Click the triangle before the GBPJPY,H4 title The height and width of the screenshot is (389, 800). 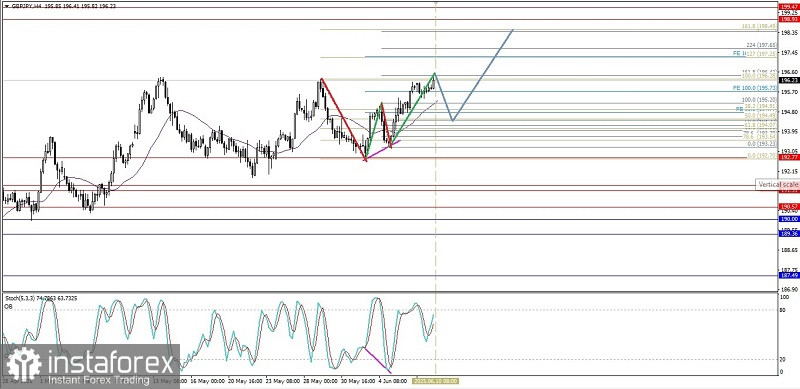pos(6,5)
